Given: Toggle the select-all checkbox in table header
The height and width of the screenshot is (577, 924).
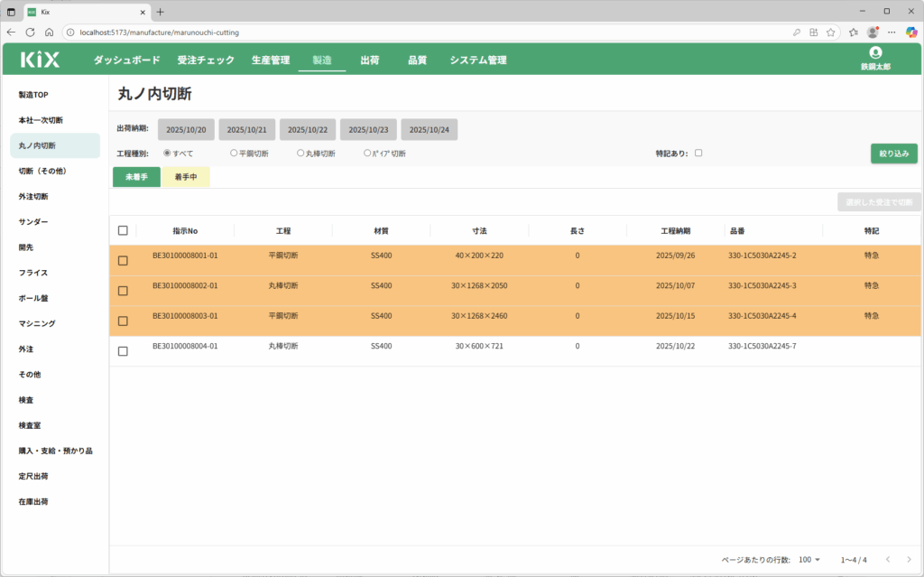Looking at the screenshot, I should [x=123, y=230].
